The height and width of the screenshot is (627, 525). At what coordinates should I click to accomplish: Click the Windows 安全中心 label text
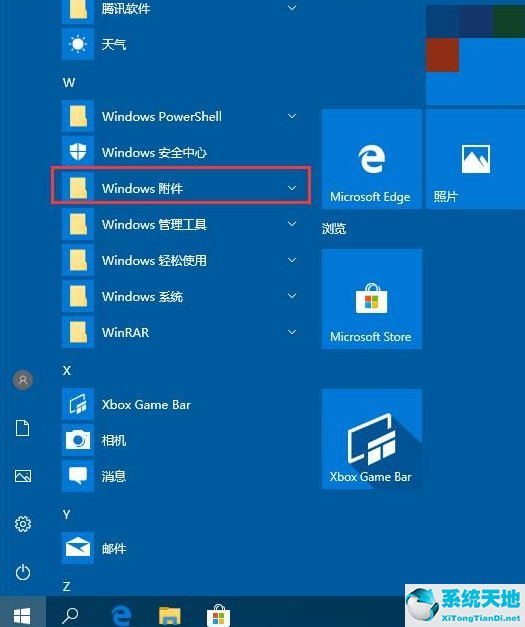(154, 152)
